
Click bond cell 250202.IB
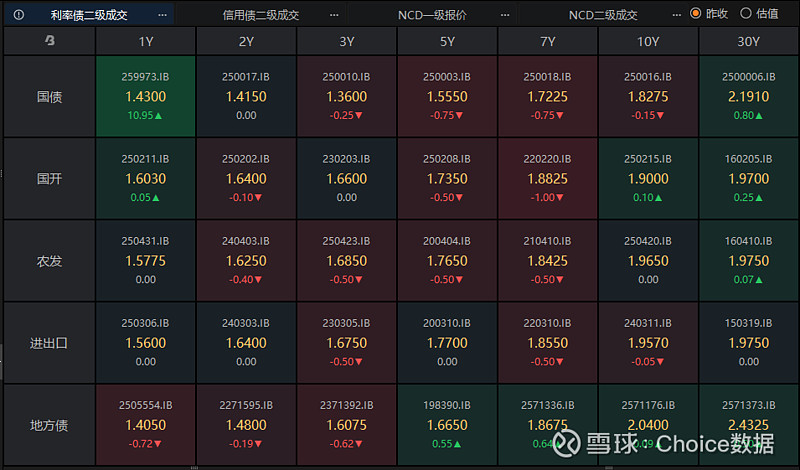(246, 179)
